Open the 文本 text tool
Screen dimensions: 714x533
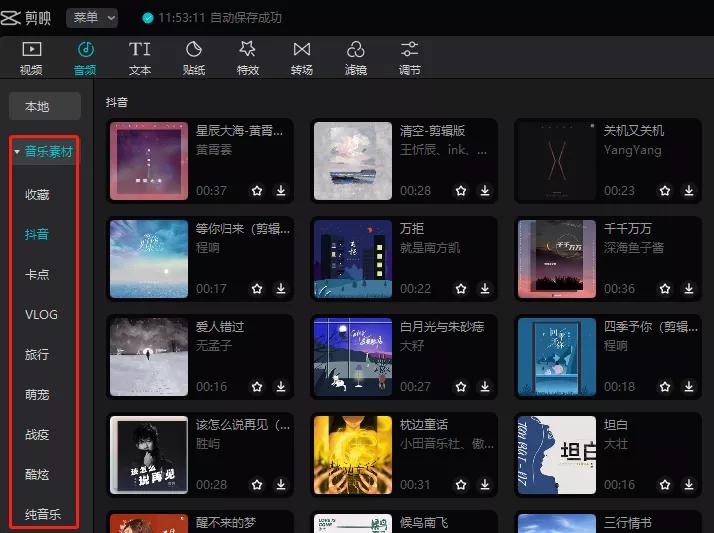coord(139,58)
